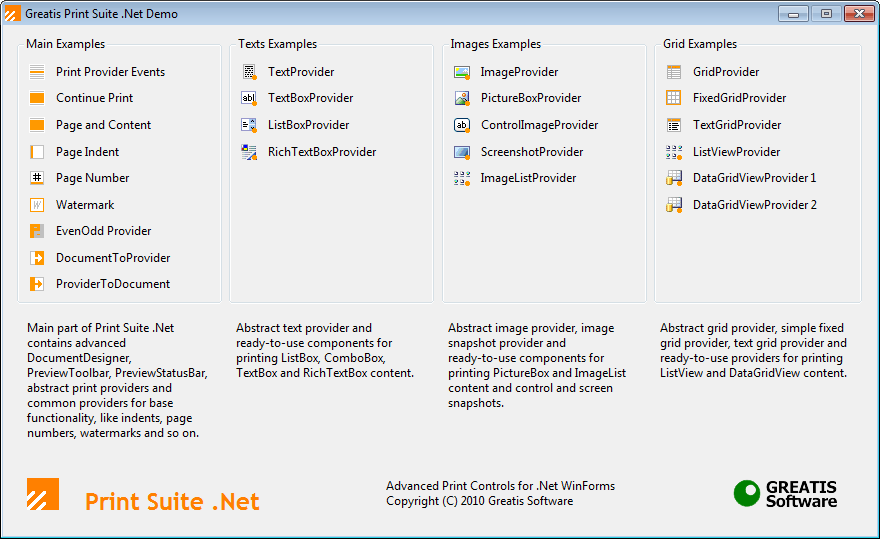Click the Print Provider Events icon
This screenshot has height=539, width=880.
37,72
